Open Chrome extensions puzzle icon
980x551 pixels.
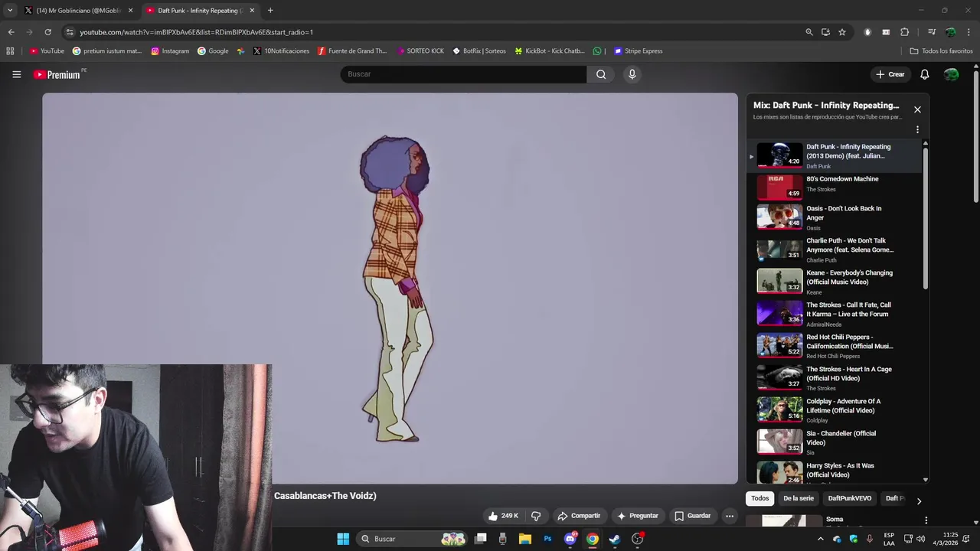coord(904,32)
